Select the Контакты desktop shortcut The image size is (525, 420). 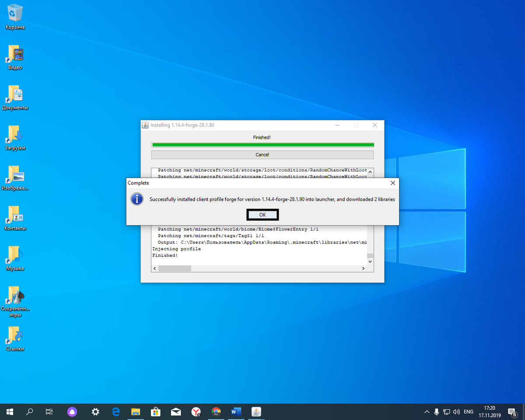(x=15, y=219)
